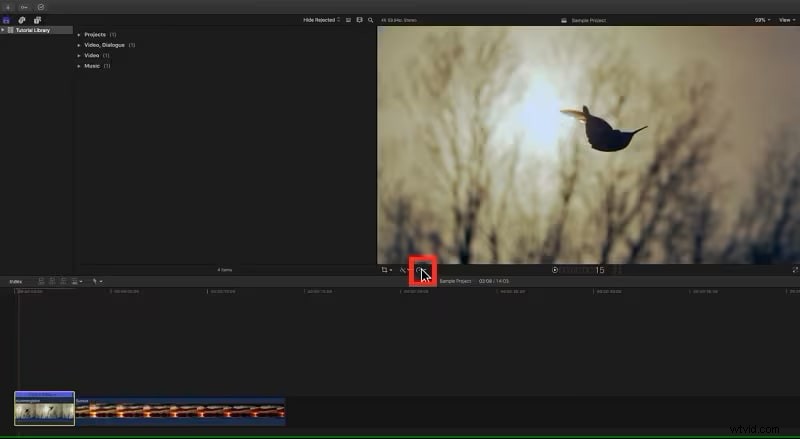Screen dimensions: 800x439
Task: Click connect clip to primary storyline icon
Action: [41, 281]
